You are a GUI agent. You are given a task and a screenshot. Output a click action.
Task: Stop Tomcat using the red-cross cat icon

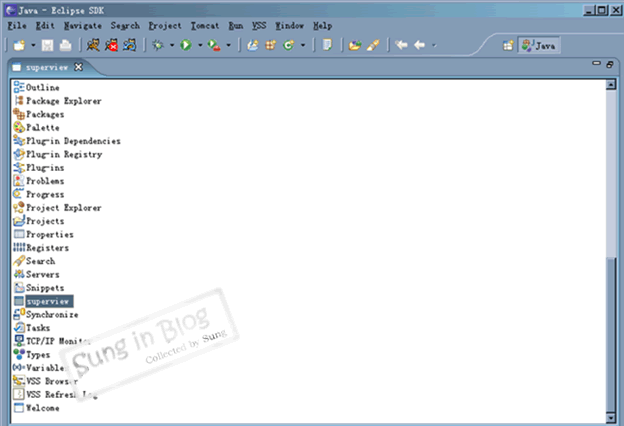pyautogui.click(x=111, y=45)
